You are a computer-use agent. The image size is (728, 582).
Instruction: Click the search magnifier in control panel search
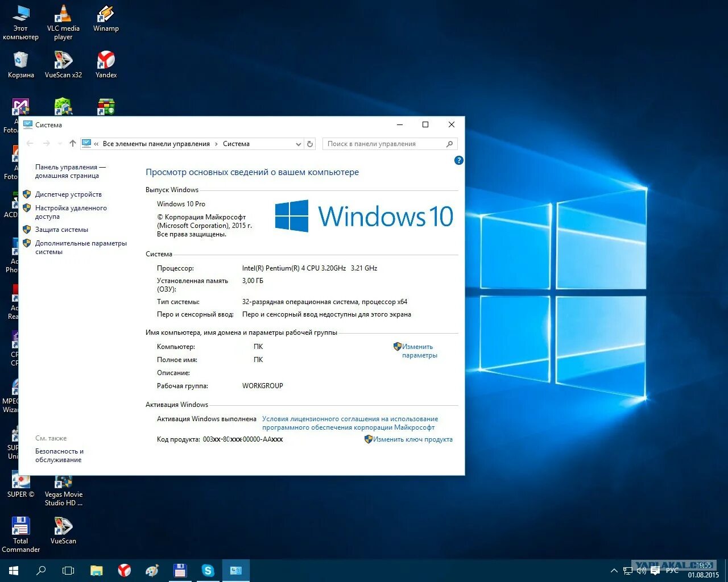[x=449, y=144]
